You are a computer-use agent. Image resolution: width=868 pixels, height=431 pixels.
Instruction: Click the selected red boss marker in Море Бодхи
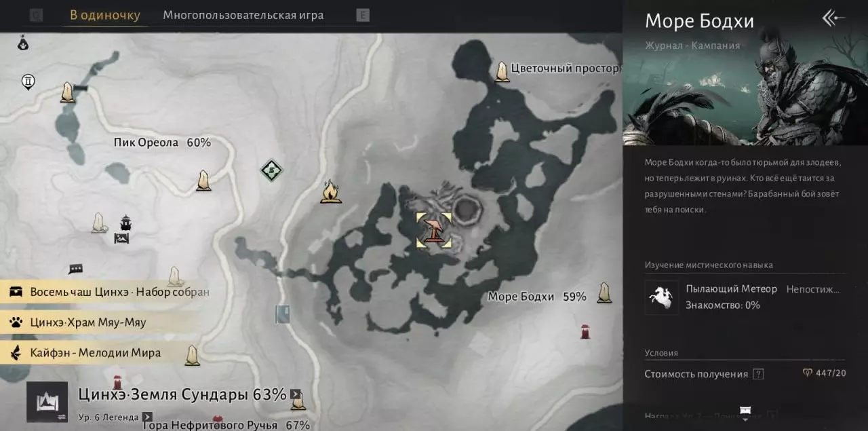click(434, 230)
